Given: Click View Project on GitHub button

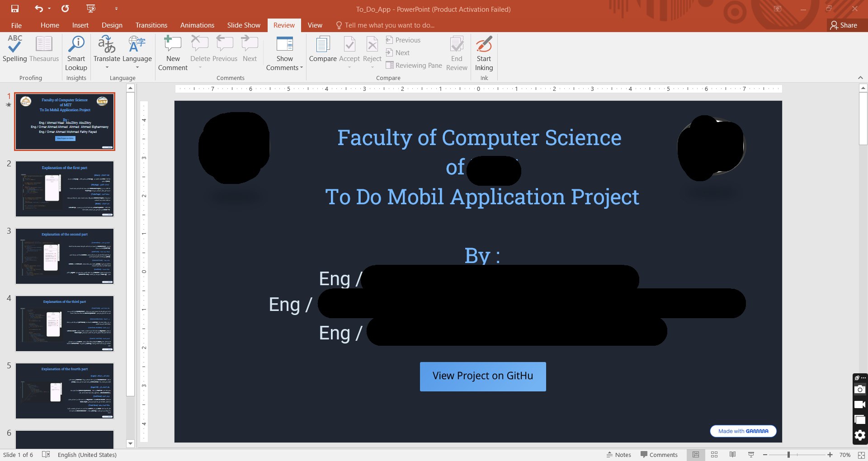Looking at the screenshot, I should 483,376.
